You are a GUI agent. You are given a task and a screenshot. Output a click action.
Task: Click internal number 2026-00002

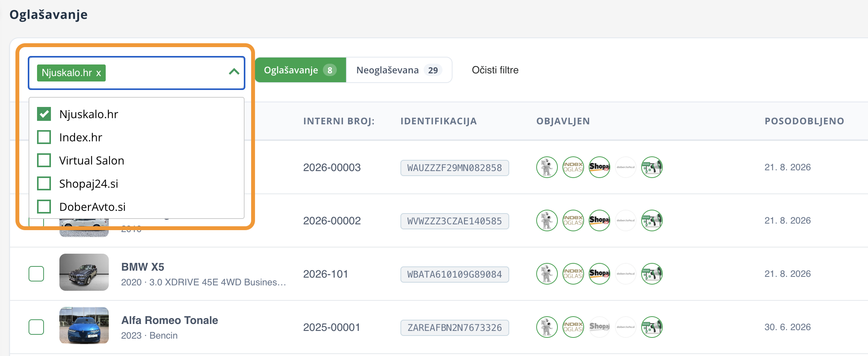[x=332, y=221]
